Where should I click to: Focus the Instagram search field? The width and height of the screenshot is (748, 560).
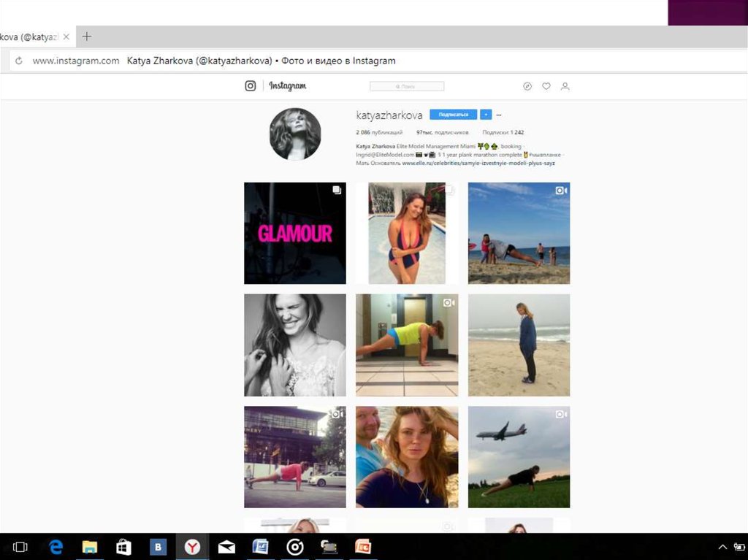pos(407,86)
